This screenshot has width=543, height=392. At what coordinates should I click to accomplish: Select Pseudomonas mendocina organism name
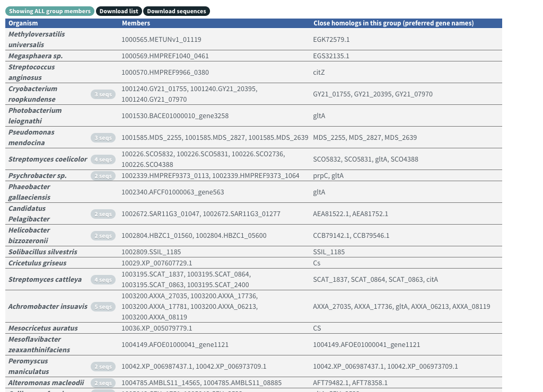click(x=31, y=138)
